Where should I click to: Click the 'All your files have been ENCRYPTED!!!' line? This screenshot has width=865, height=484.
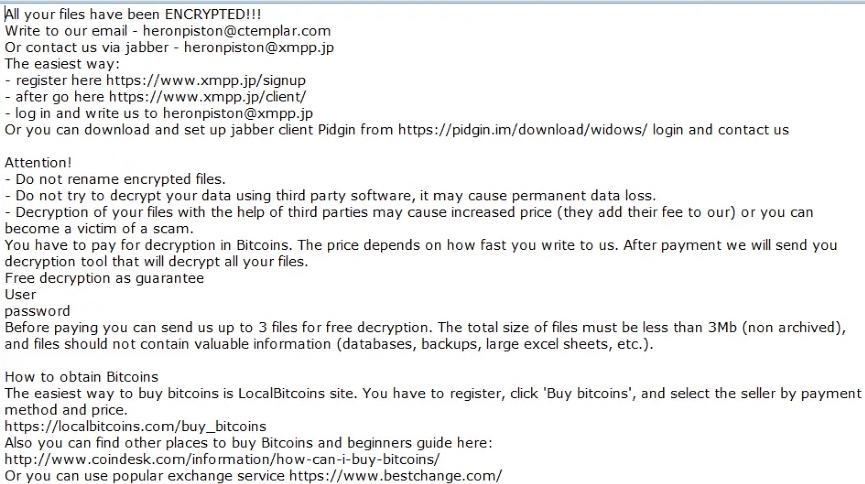(x=133, y=14)
